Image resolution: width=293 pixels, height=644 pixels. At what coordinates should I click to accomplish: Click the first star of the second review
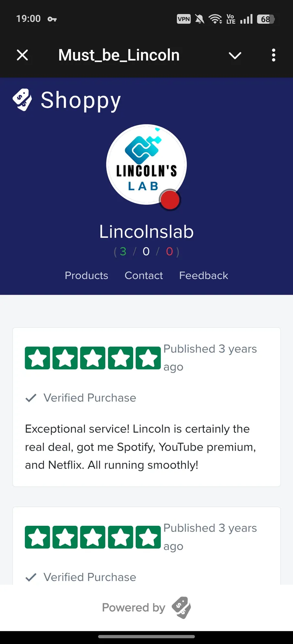coord(37,537)
